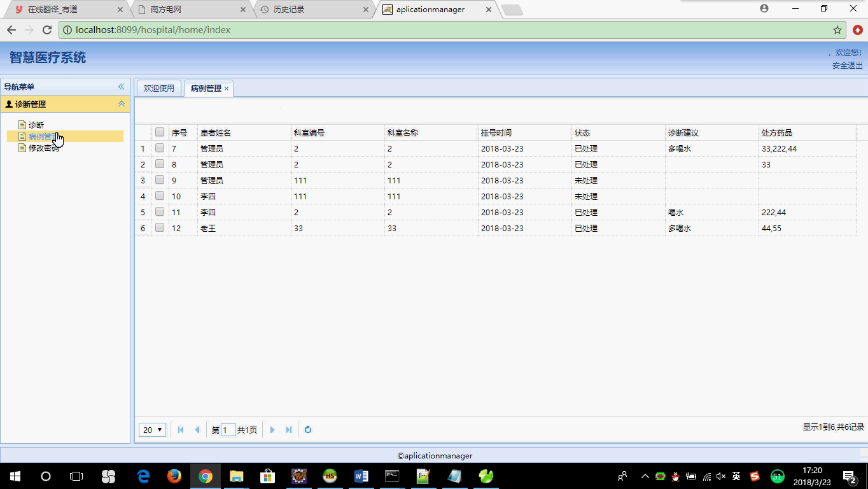Click browser back arrow

(11, 30)
